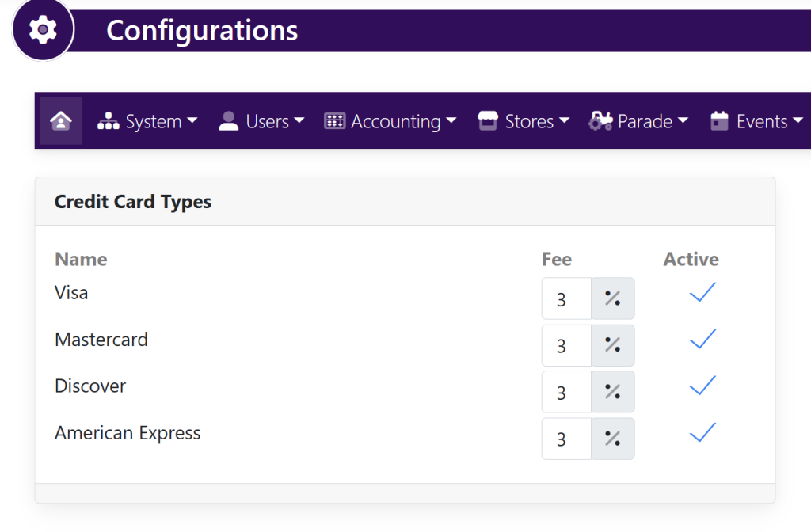Click the percent icon beside Visa fee
The height and width of the screenshot is (532, 811).
612,298
